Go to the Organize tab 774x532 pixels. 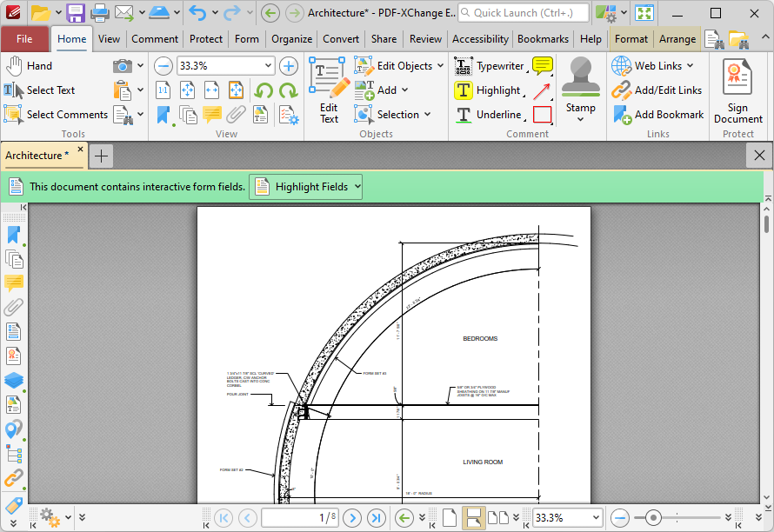coord(291,39)
